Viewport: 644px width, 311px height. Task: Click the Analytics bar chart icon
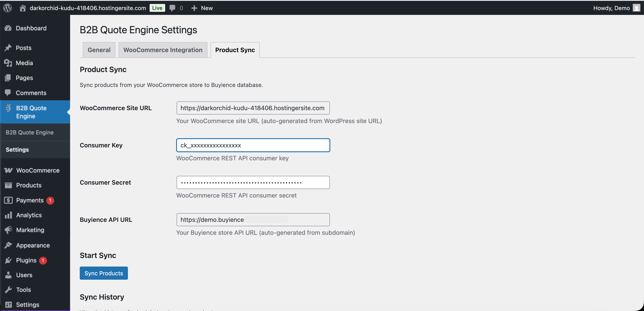click(8, 215)
